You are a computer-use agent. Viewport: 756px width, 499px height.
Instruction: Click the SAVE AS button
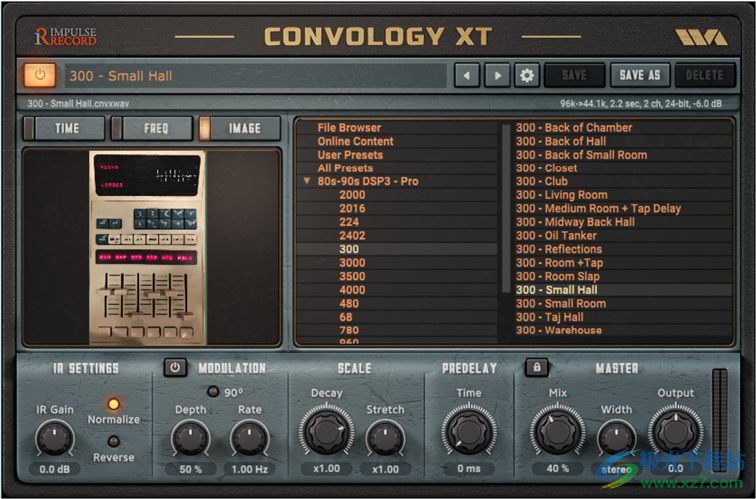tap(640, 75)
